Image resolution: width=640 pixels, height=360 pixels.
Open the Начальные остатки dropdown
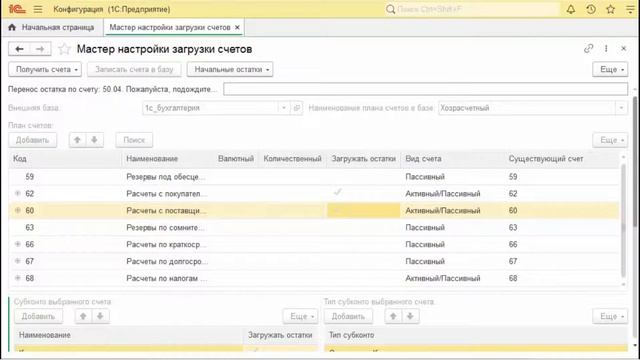coord(230,69)
